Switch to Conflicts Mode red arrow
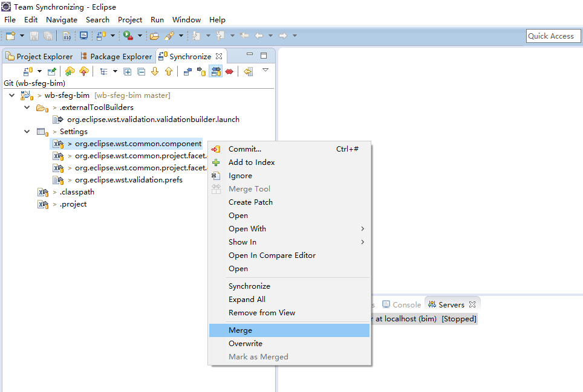 229,71
